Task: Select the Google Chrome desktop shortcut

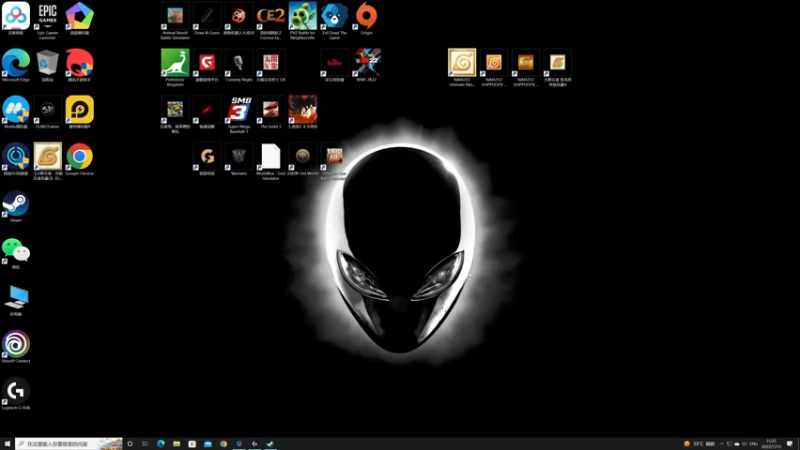Action: tap(80, 159)
